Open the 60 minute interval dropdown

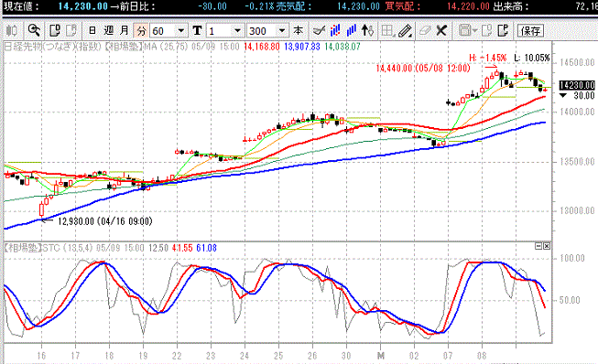[x=181, y=30]
